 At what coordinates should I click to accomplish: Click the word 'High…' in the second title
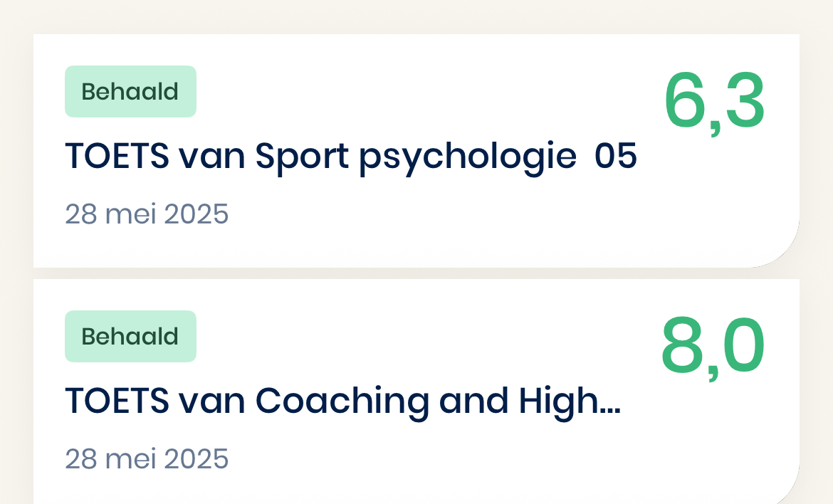pyautogui.click(x=570, y=403)
